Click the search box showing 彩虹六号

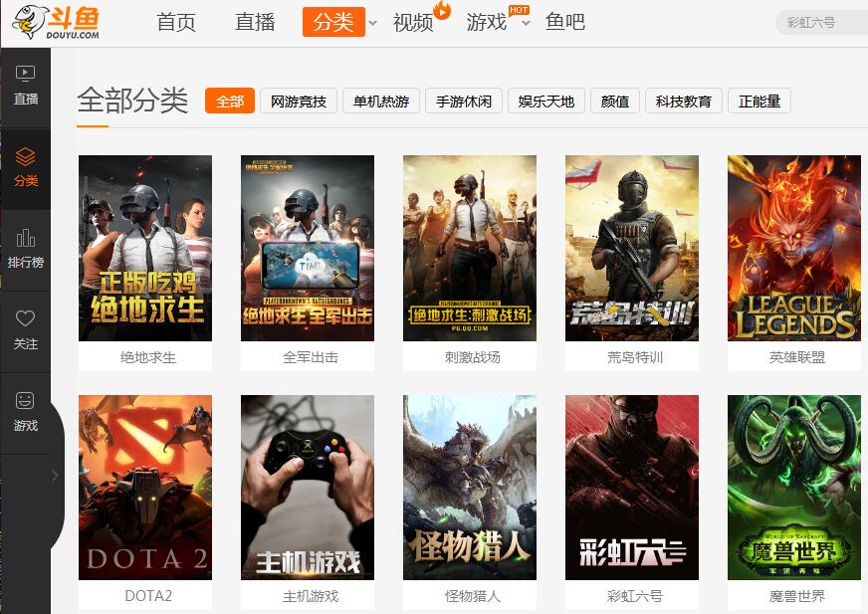coord(821,23)
